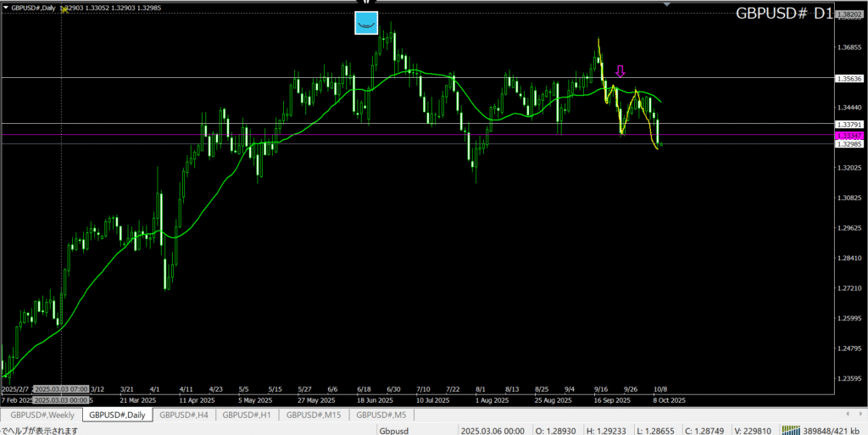Click the 1.33791 horizontal line price label
The width and height of the screenshot is (868, 435).
point(848,125)
